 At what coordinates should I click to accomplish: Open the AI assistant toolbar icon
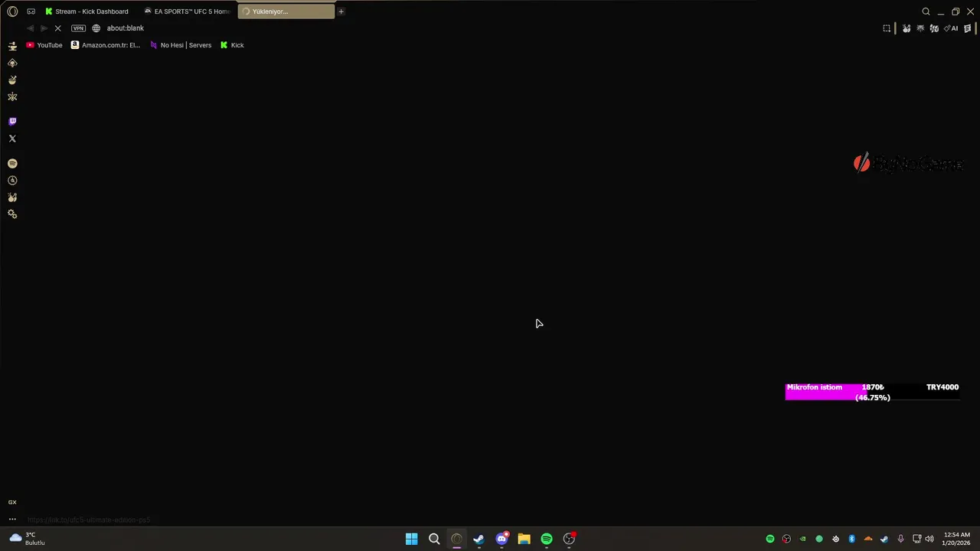pyautogui.click(x=951, y=28)
